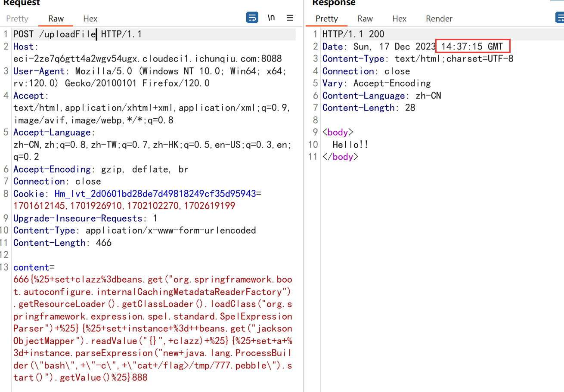564x392 pixels.
Task: Click the request 'Connection: close' on line 7
Action: tap(57, 181)
